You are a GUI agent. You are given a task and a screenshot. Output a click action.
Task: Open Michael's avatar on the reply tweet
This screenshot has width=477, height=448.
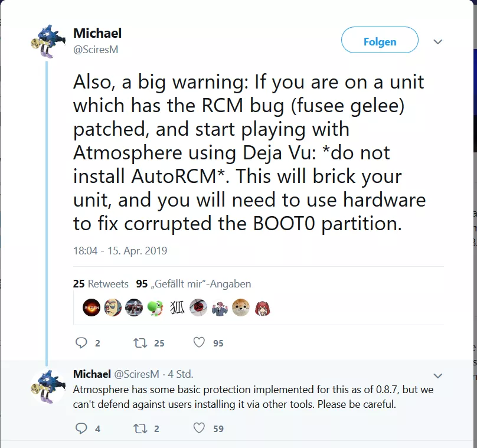pyautogui.click(x=48, y=386)
